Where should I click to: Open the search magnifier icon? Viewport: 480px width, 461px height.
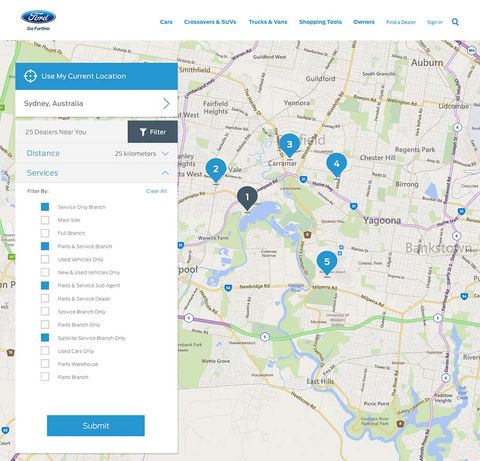click(455, 22)
